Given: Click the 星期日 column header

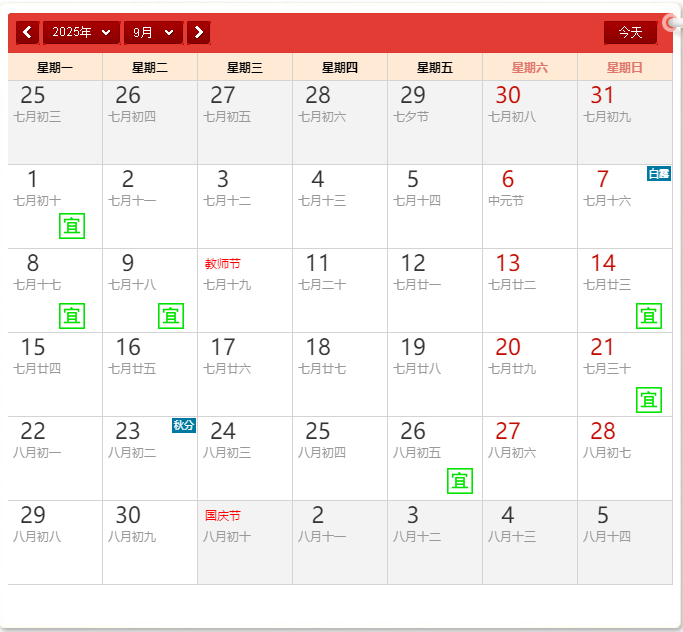Looking at the screenshot, I should (624, 68).
